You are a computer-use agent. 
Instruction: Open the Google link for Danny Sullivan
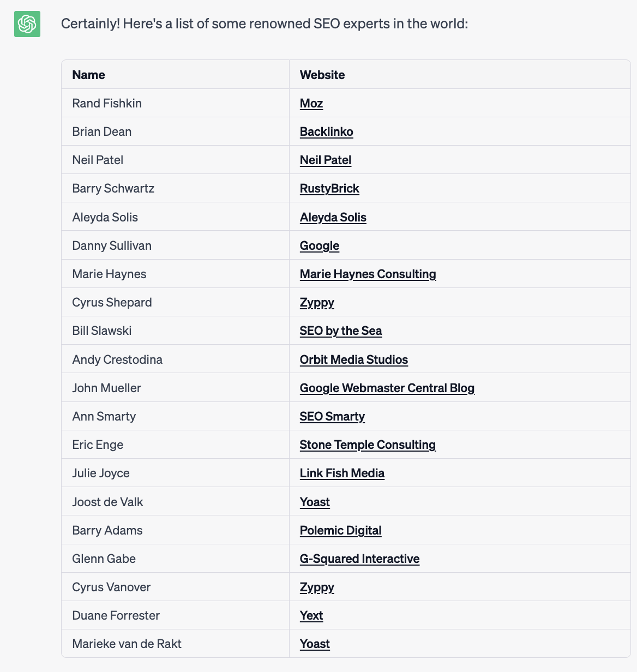(319, 245)
